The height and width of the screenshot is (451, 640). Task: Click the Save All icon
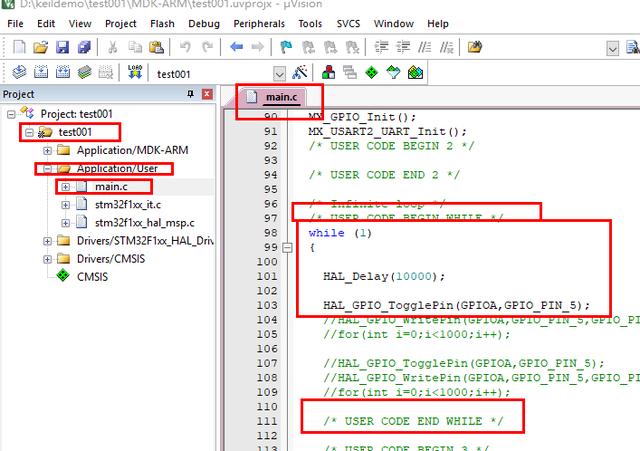(x=84, y=47)
